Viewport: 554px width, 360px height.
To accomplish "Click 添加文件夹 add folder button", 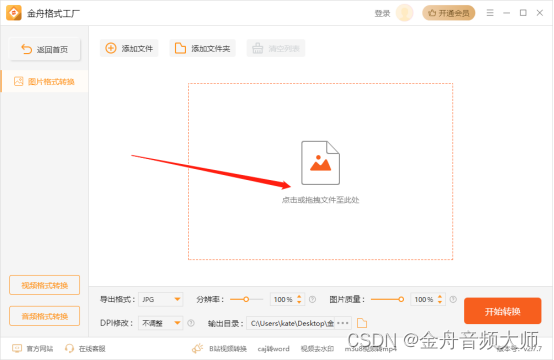I will tap(202, 48).
